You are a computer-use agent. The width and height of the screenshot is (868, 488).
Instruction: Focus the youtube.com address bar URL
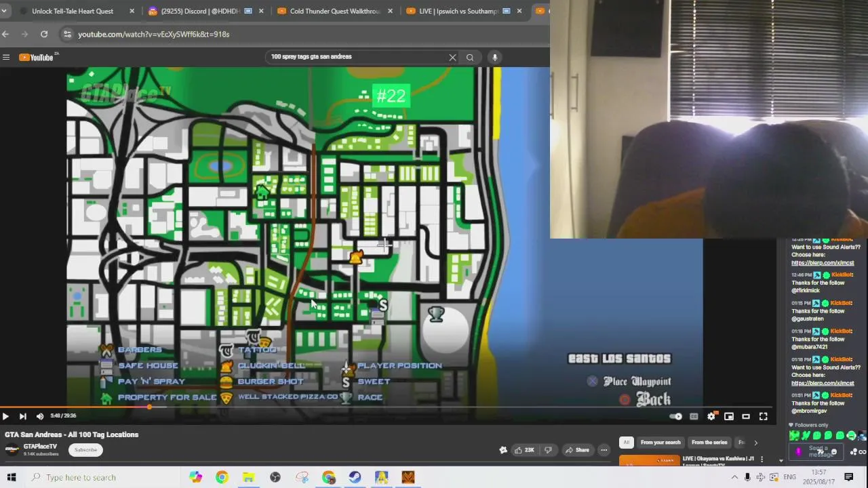[153, 34]
